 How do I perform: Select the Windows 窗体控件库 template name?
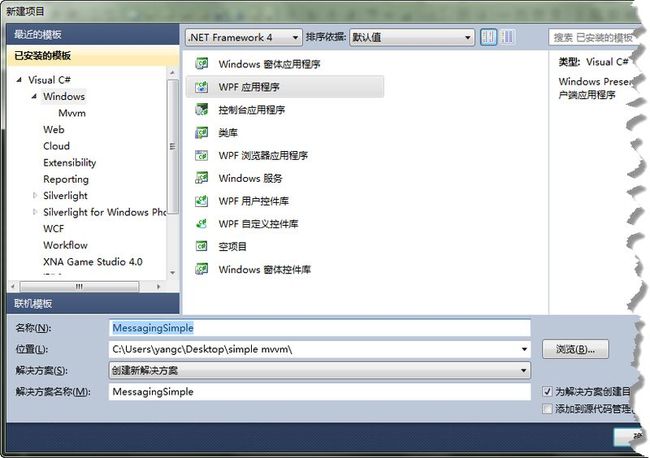tap(264, 269)
